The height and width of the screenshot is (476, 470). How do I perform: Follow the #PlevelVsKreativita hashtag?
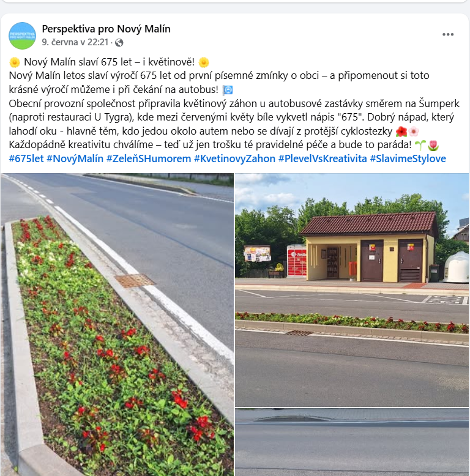coord(323,158)
